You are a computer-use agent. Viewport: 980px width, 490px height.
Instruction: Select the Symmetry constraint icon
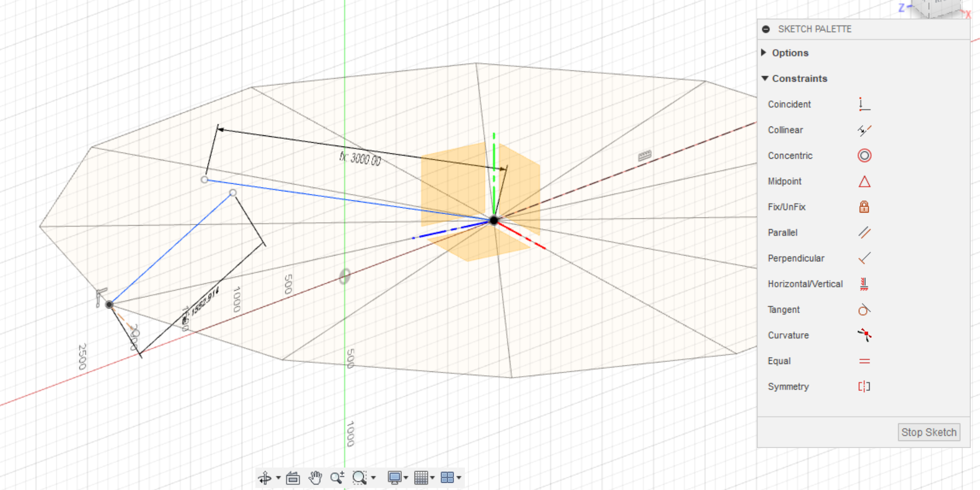tap(864, 386)
